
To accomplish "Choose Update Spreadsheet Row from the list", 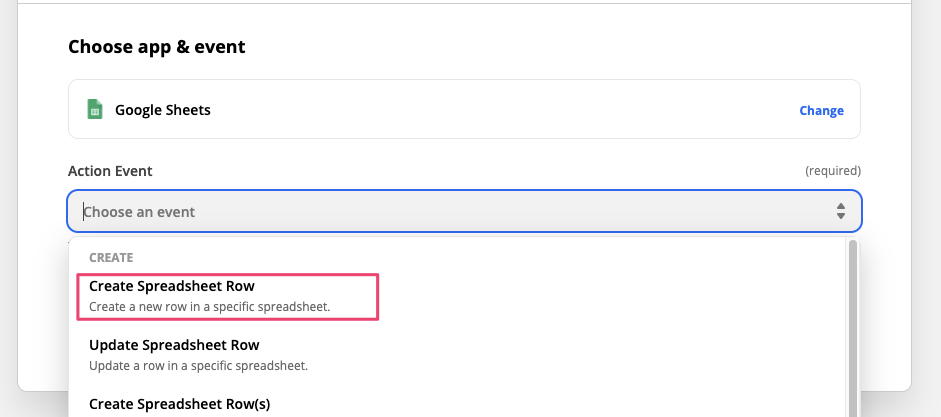I will tap(174, 346).
